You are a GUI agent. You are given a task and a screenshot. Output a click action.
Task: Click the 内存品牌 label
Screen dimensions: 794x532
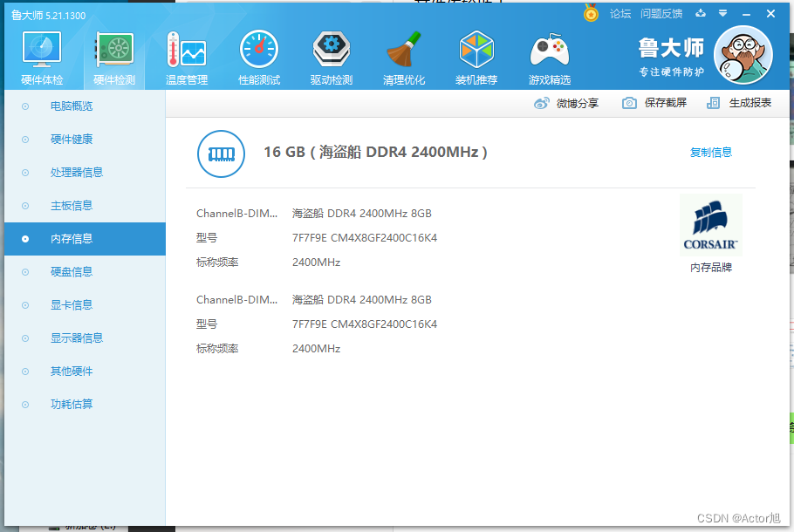click(711, 267)
